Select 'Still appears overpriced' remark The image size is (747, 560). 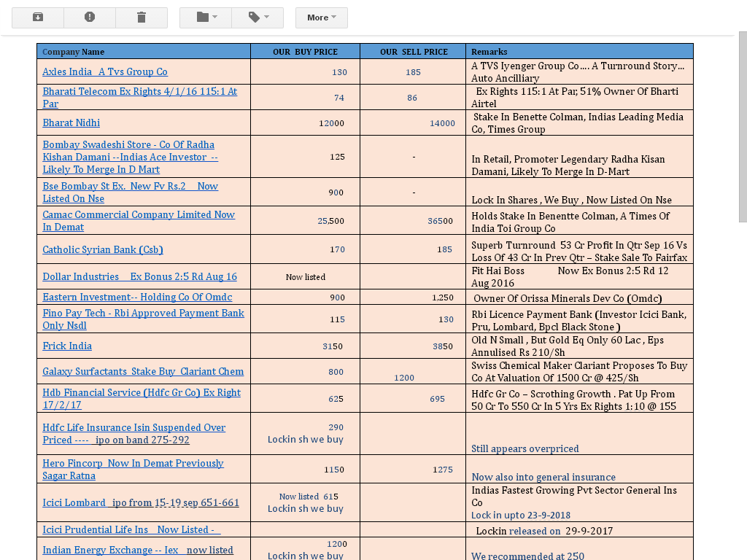[525, 448]
